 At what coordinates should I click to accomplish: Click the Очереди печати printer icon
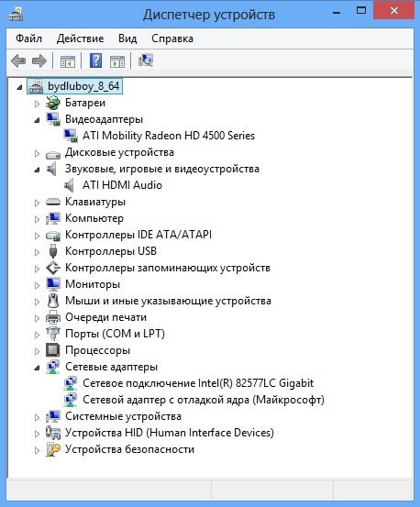pyautogui.click(x=53, y=317)
